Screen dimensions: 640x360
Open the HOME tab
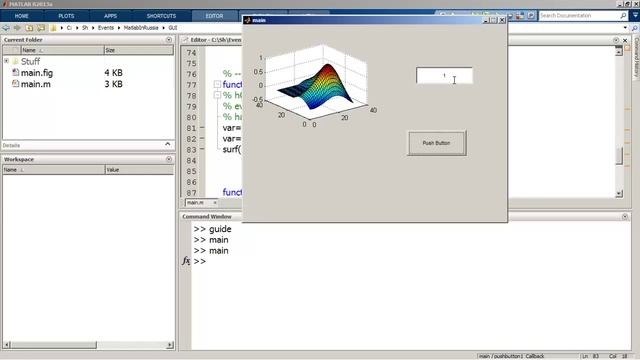22,16
